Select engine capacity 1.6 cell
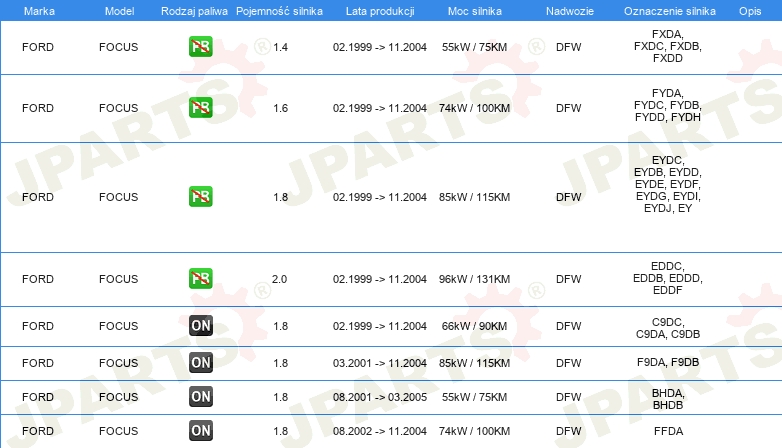Viewport: 782px width, 448px height. (x=280, y=108)
